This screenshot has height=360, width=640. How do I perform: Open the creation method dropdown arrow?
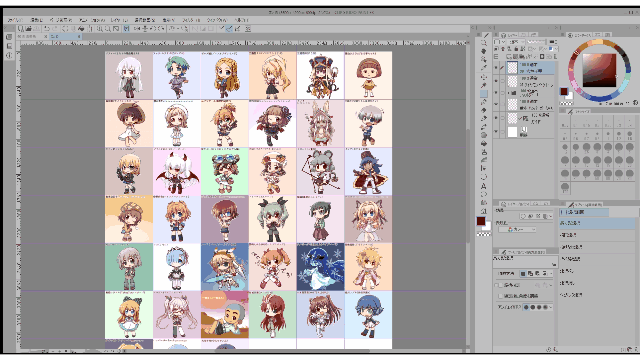point(551,273)
